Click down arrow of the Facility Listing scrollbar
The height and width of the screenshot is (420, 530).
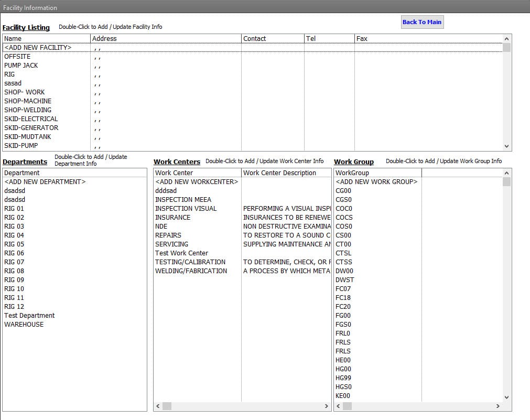507,146
